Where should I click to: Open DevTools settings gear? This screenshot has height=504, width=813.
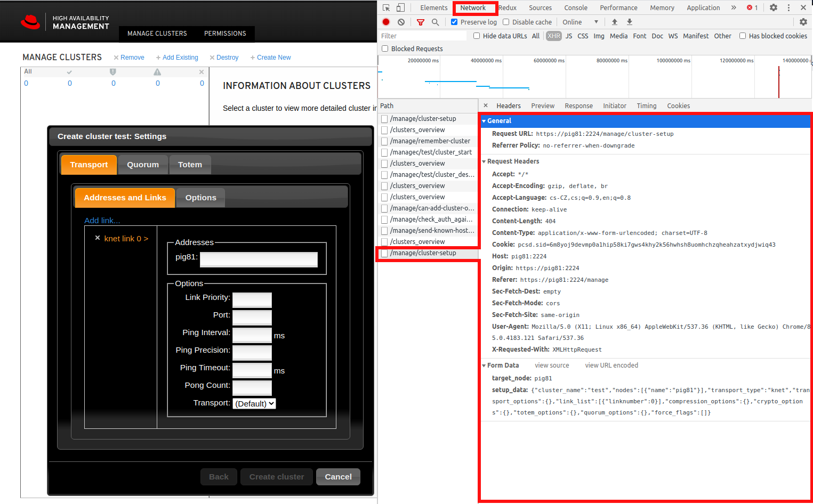click(774, 7)
